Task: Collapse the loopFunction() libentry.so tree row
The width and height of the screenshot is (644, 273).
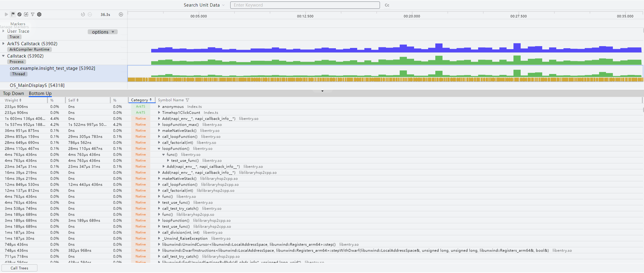Action: coord(159,148)
